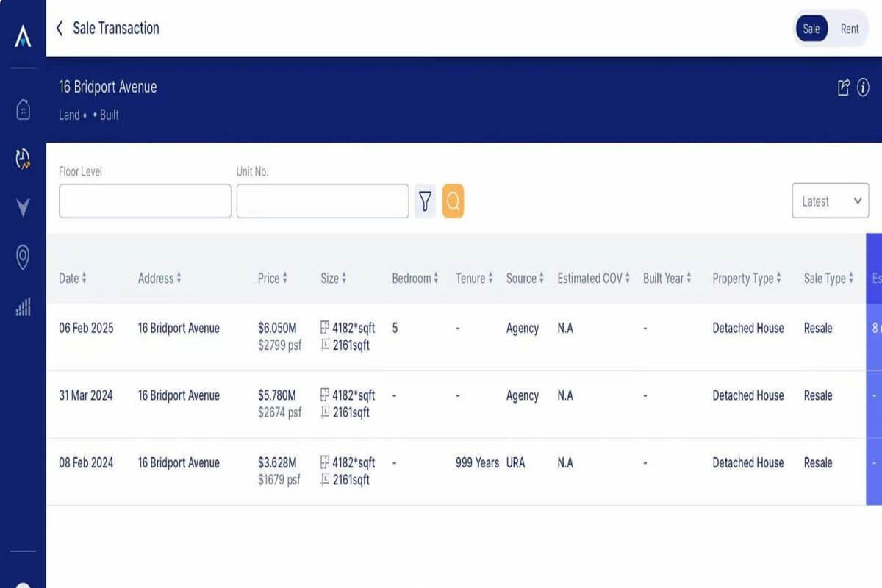Open the info icon in header
882x588 pixels.
(863, 87)
